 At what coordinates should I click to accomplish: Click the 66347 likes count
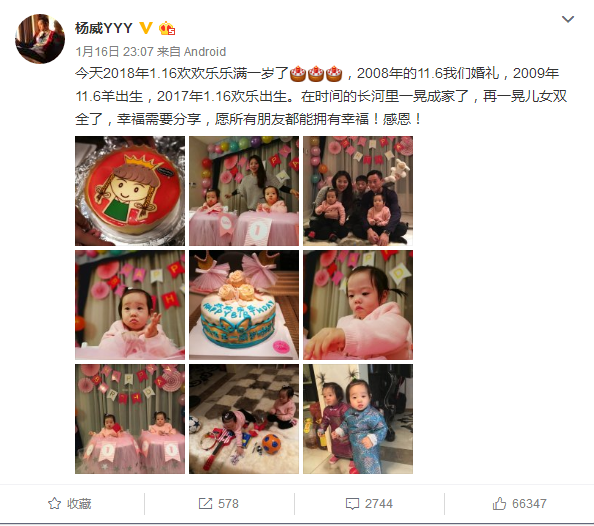pyautogui.click(x=529, y=504)
